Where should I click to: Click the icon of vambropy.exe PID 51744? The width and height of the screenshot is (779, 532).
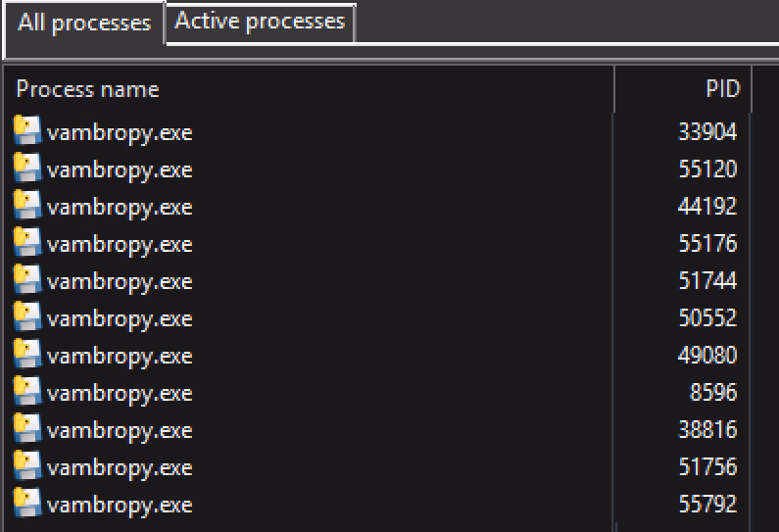click(26, 279)
